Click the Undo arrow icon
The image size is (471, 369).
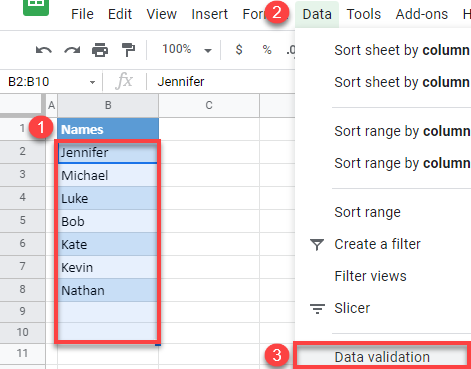(44, 50)
